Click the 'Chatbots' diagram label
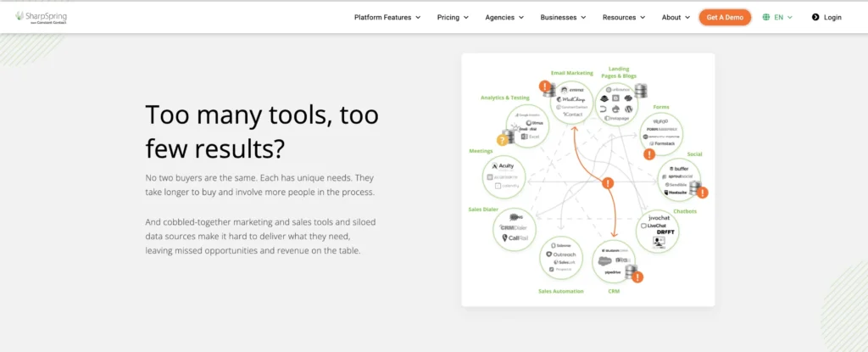 click(x=685, y=211)
